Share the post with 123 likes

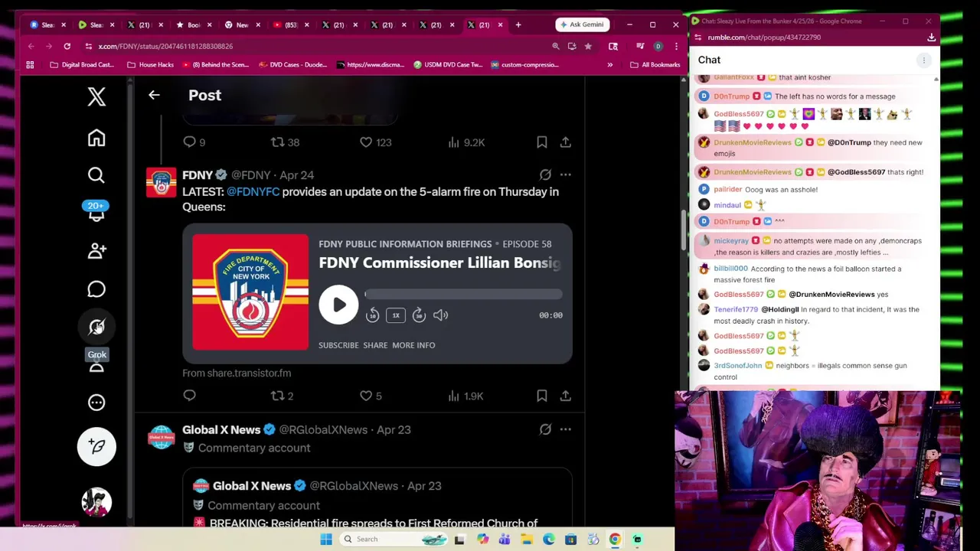coord(565,142)
